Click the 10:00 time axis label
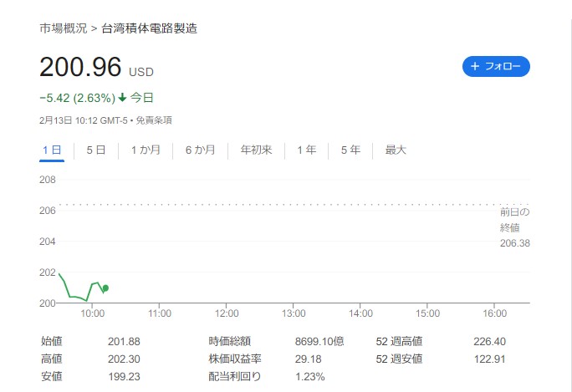 (x=92, y=313)
